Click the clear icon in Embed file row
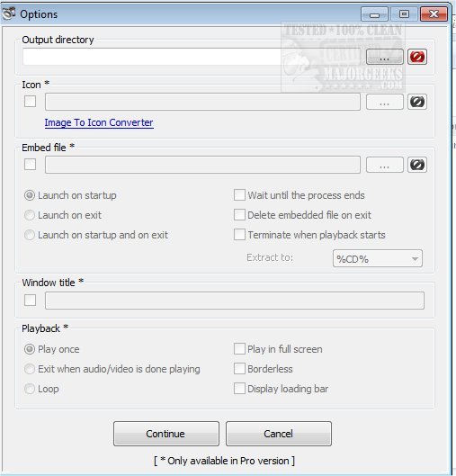Viewport: 456px width, 476px height. 417,165
